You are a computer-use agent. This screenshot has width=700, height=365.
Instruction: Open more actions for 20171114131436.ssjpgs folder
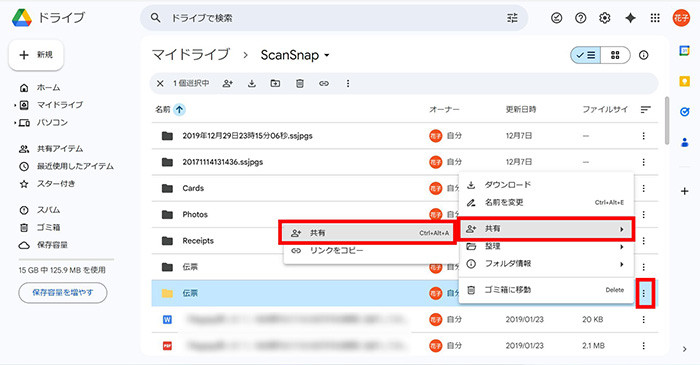point(643,162)
